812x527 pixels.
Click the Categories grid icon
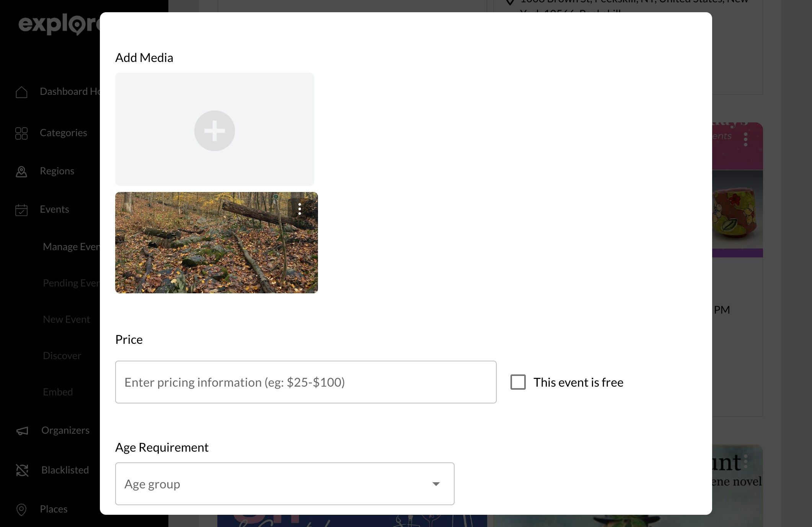pos(21,133)
